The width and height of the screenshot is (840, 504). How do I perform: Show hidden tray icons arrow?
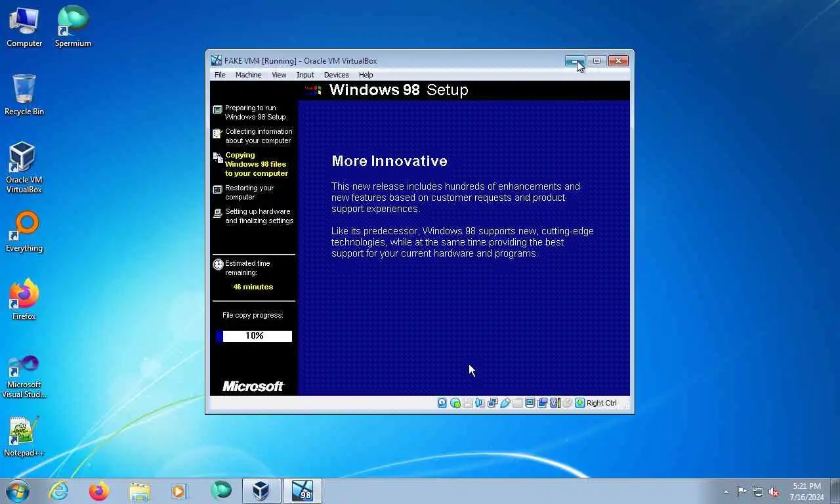pos(726,492)
